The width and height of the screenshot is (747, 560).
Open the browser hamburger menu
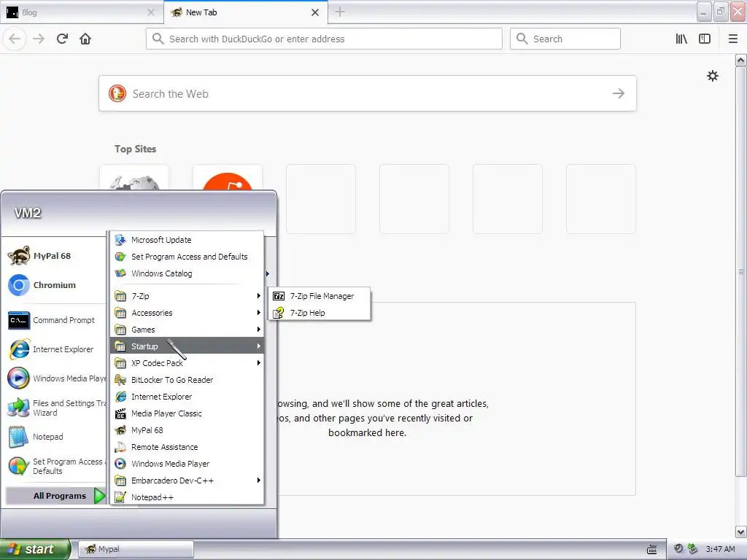tap(732, 39)
